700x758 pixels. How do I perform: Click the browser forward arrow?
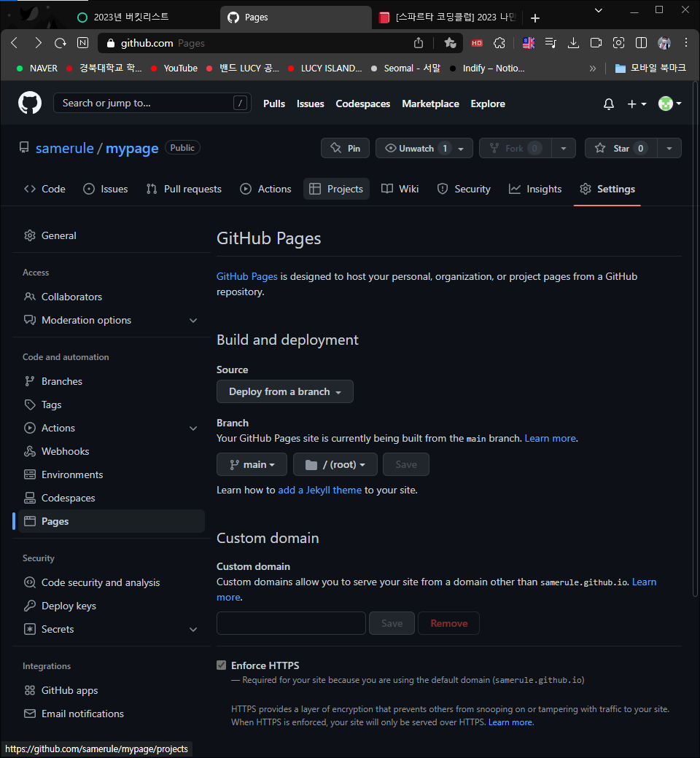pos(38,43)
